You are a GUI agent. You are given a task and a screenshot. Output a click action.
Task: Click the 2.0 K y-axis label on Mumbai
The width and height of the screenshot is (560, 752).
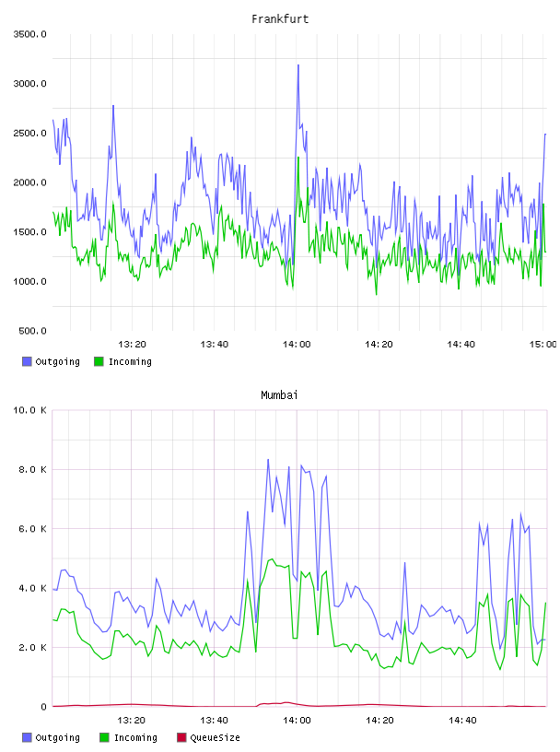tap(32, 648)
